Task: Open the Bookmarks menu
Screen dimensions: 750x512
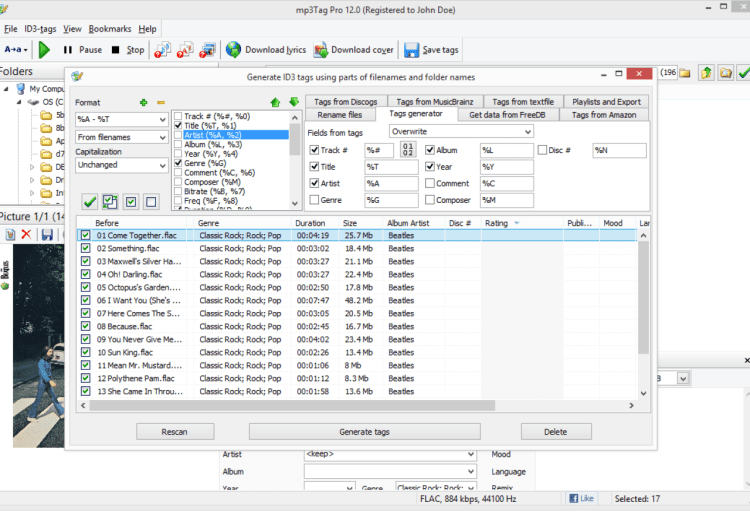Action: click(109, 29)
